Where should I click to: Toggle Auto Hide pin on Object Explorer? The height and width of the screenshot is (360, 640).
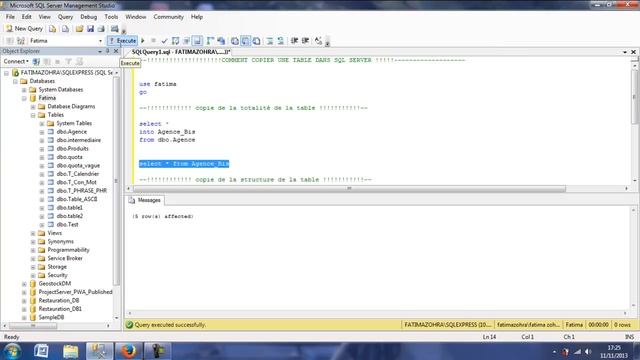coord(108,51)
